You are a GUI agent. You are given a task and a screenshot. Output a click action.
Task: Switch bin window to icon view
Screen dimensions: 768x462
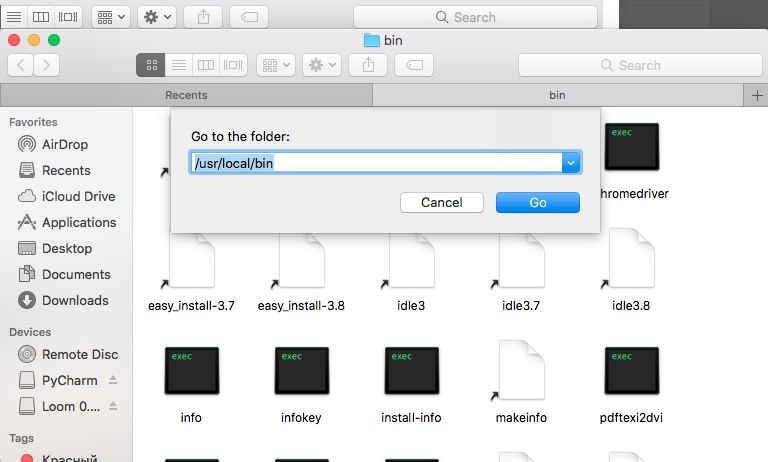(x=151, y=65)
